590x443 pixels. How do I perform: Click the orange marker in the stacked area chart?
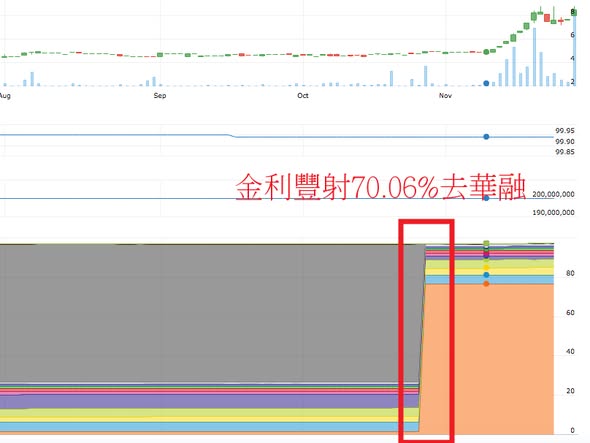(x=486, y=283)
